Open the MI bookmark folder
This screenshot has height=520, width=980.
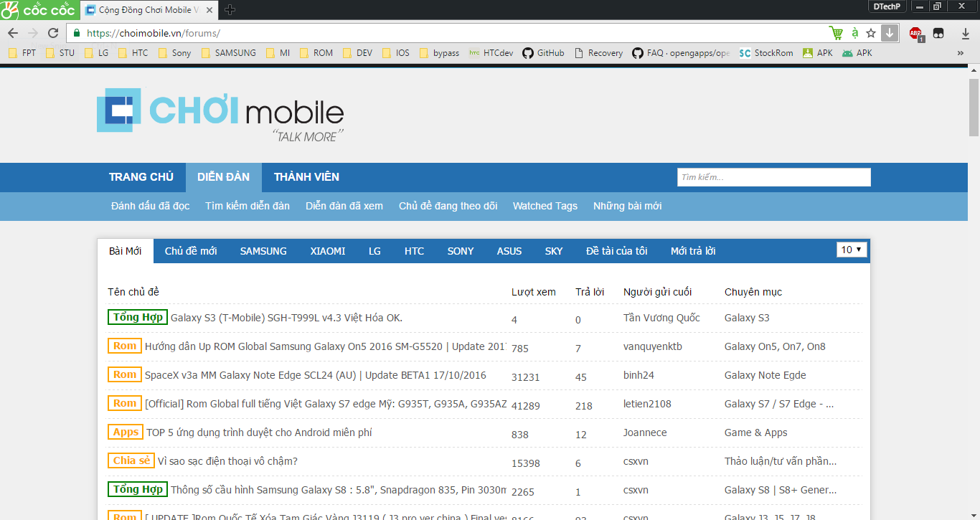pos(278,53)
